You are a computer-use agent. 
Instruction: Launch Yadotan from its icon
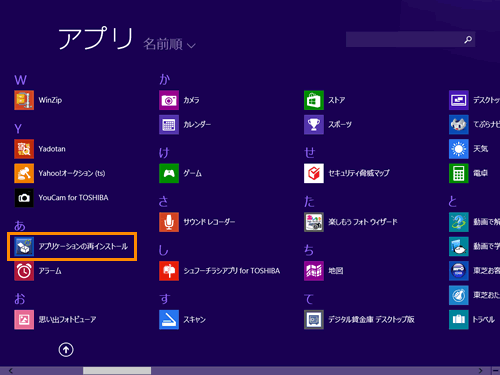[x=24, y=149]
